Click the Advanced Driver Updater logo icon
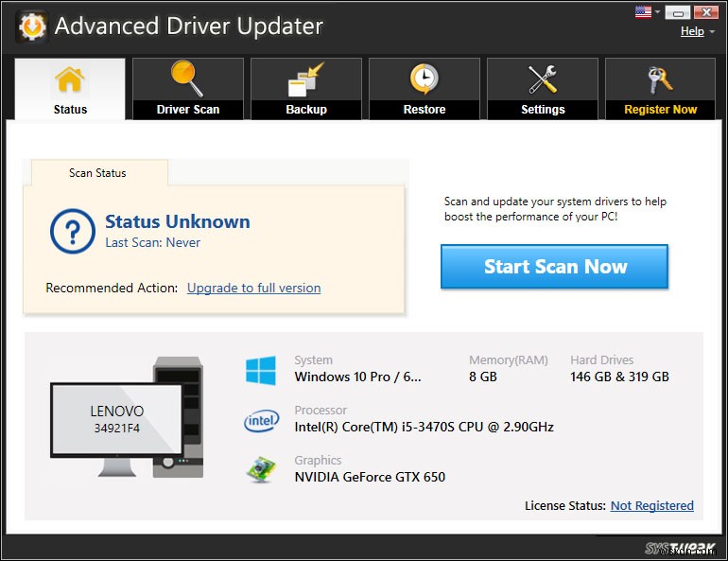The image size is (728, 561). tap(31, 26)
